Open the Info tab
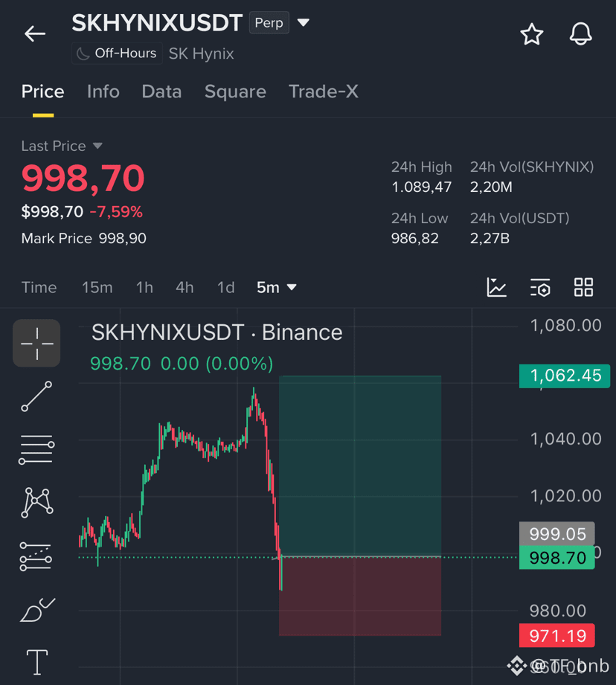This screenshot has width=616, height=685. pyautogui.click(x=103, y=91)
